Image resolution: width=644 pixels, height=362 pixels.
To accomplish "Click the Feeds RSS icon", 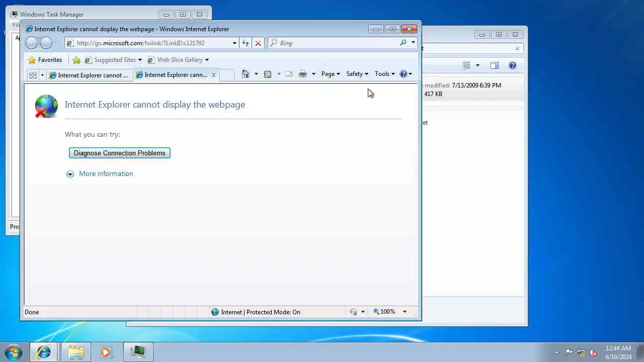I will coord(268,74).
